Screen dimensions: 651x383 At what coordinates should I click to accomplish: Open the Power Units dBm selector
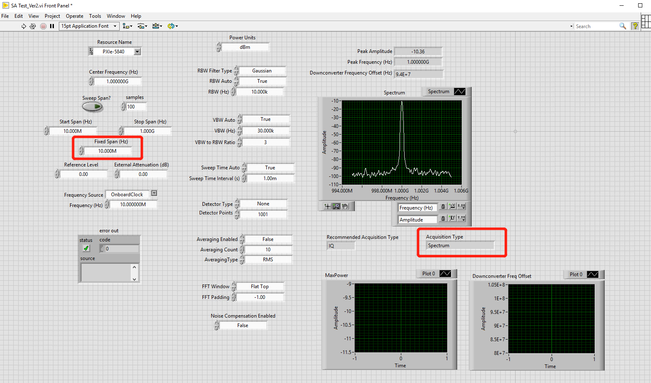point(245,47)
